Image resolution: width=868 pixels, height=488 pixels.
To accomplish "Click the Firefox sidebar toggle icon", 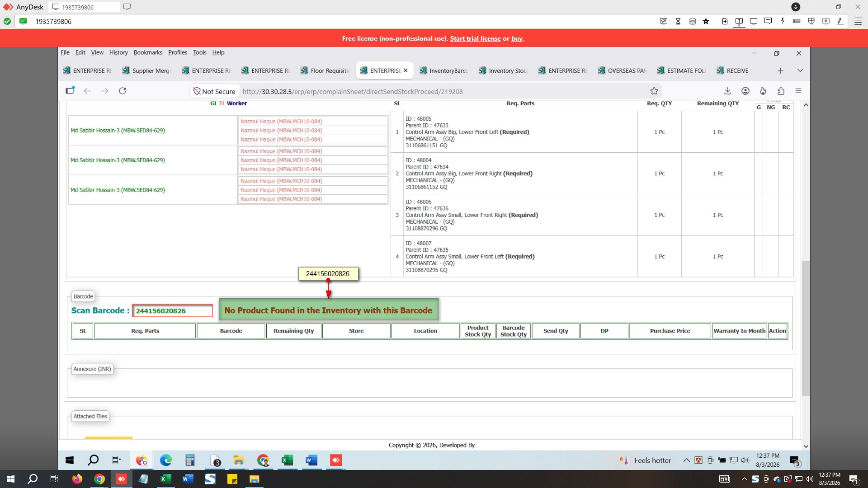I will 70,91.
